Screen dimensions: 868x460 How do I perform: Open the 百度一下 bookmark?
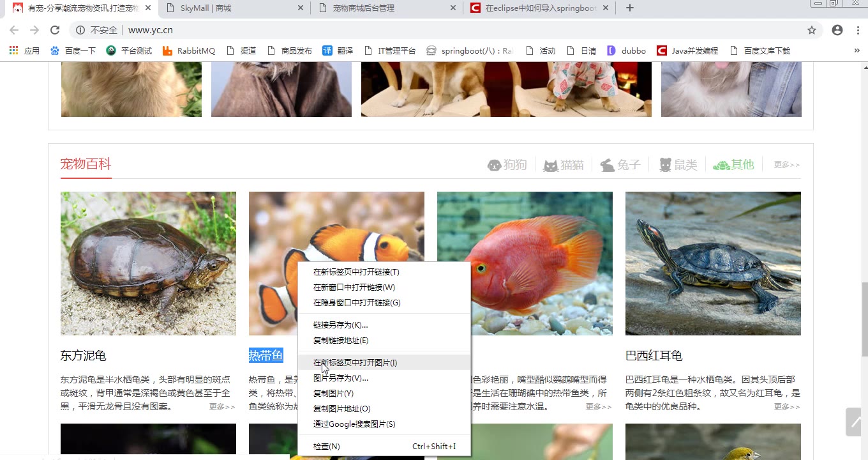pyautogui.click(x=73, y=50)
